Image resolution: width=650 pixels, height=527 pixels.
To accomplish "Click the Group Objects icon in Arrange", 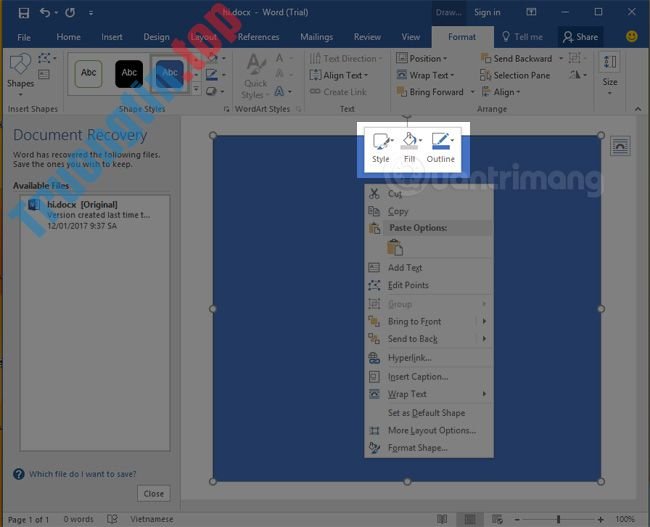I will point(575,58).
